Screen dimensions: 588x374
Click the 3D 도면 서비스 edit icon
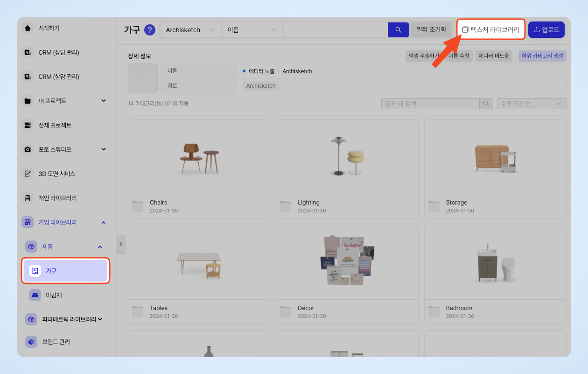[x=28, y=174]
